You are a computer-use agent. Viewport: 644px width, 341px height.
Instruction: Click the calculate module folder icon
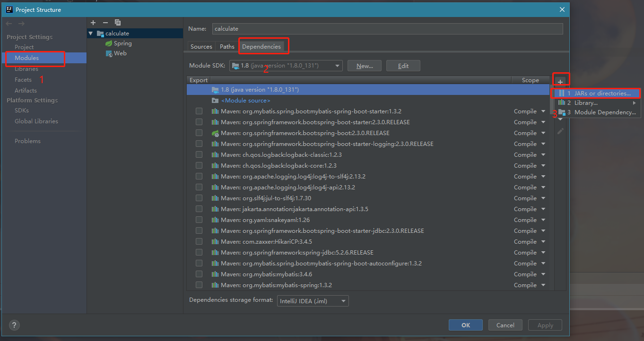(100, 34)
